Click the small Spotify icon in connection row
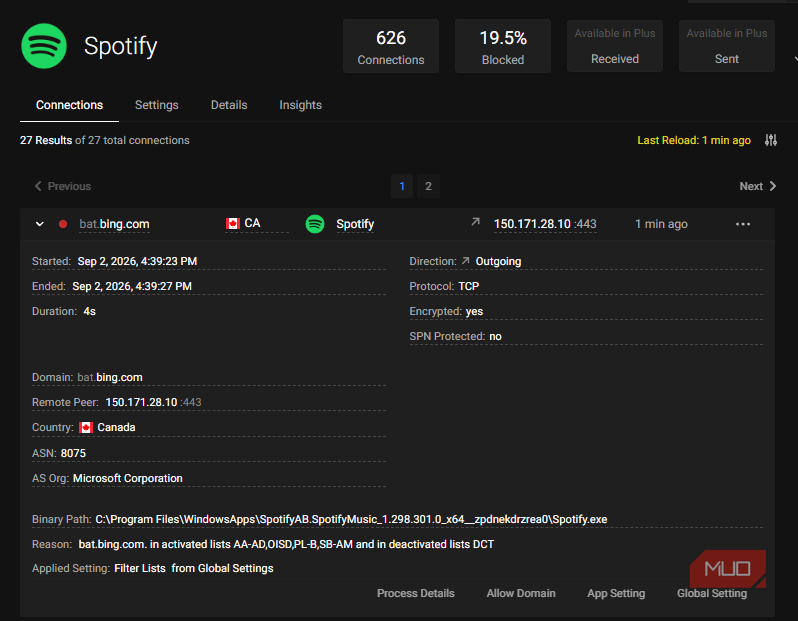 point(315,224)
